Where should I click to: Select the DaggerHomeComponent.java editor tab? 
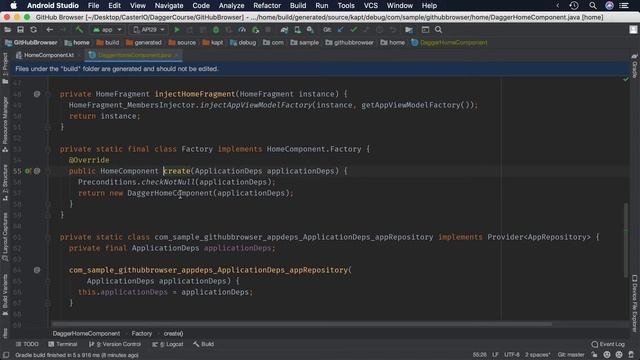pyautogui.click(x=134, y=55)
